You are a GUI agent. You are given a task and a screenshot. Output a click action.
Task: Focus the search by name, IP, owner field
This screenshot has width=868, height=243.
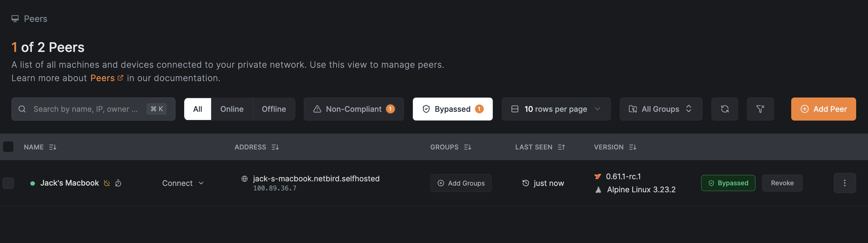click(x=86, y=109)
